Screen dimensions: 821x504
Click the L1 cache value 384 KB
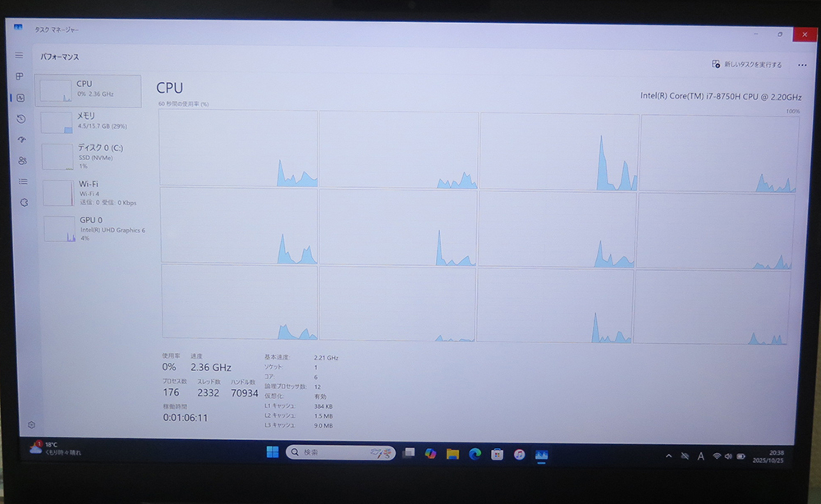coord(323,406)
